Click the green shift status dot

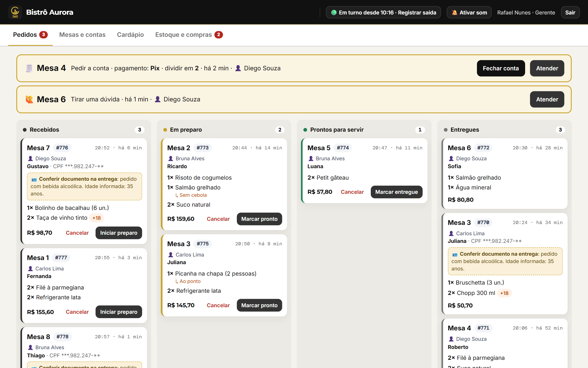coord(334,13)
